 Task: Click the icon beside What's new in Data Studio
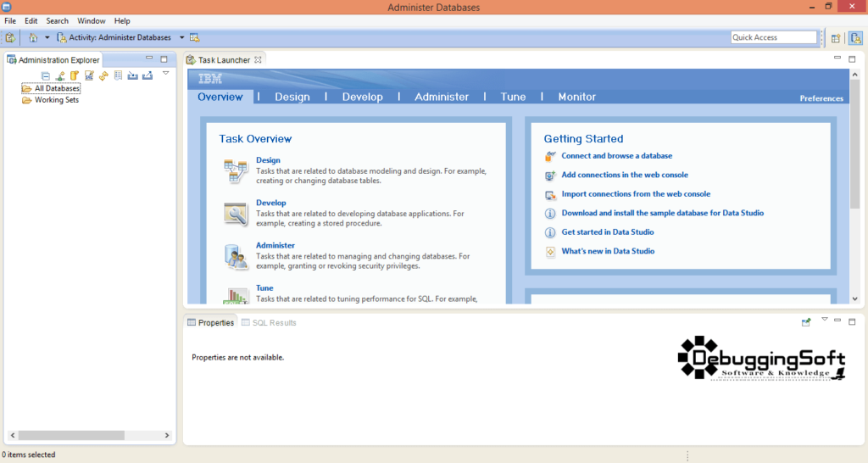pyautogui.click(x=549, y=252)
